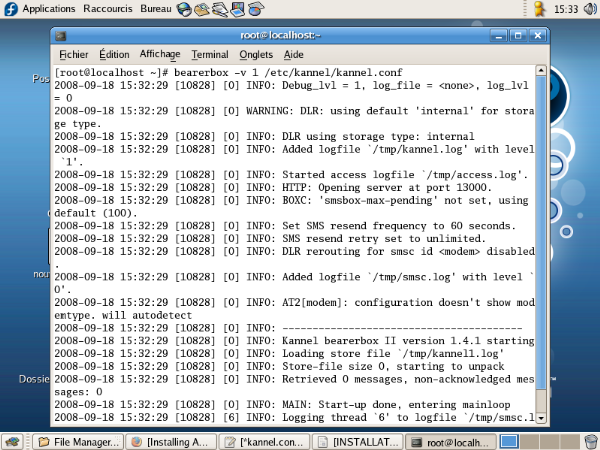The width and height of the screenshot is (600, 450).
Task: Launch the web browser globe icon
Action: click(184, 9)
